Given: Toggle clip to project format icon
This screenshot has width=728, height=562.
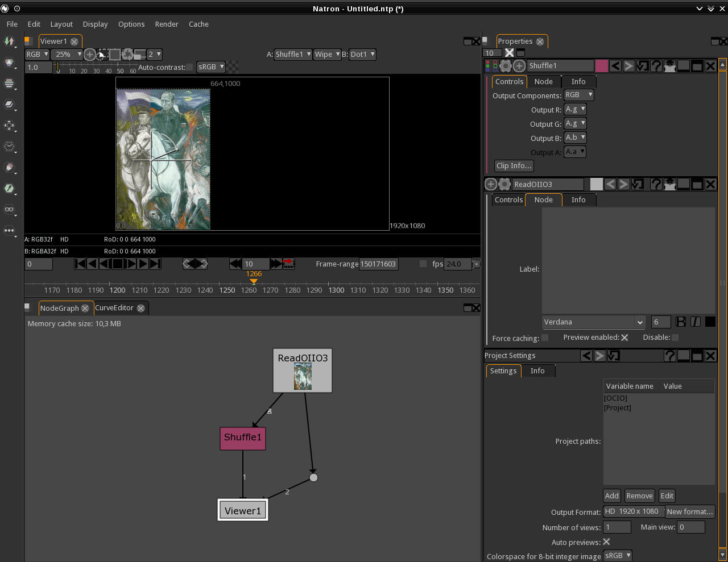Looking at the screenshot, I should coord(102,55).
